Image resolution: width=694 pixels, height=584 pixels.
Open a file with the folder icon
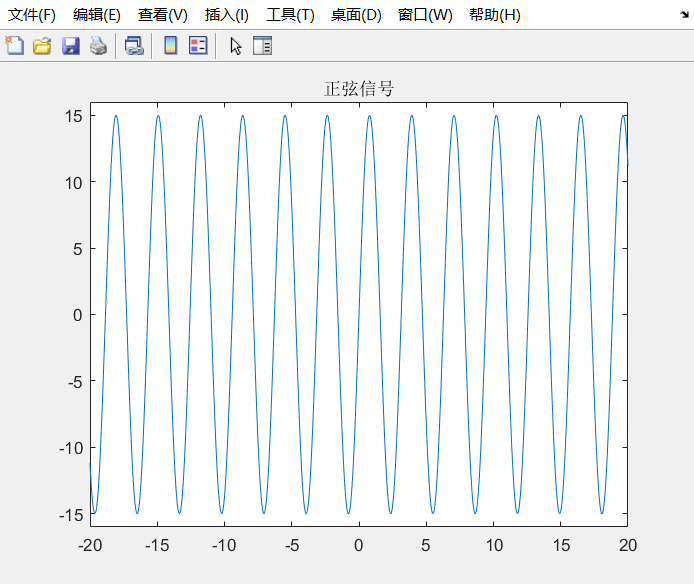click(x=42, y=46)
